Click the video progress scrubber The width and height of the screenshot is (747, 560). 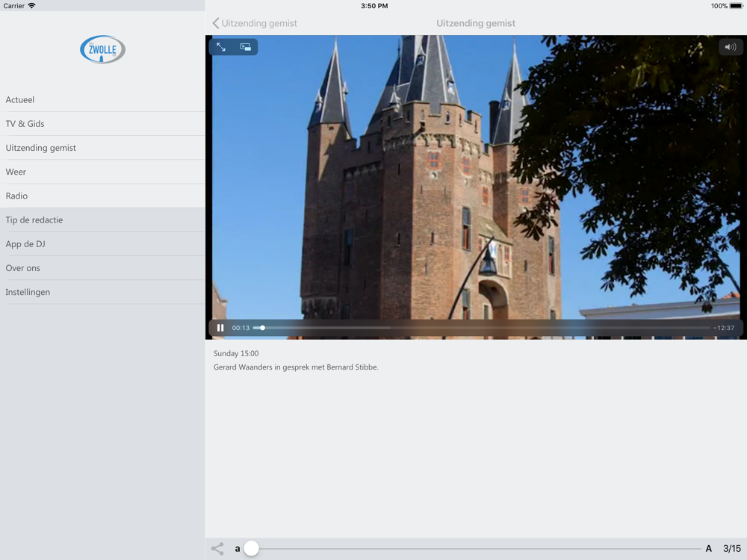tap(262, 328)
